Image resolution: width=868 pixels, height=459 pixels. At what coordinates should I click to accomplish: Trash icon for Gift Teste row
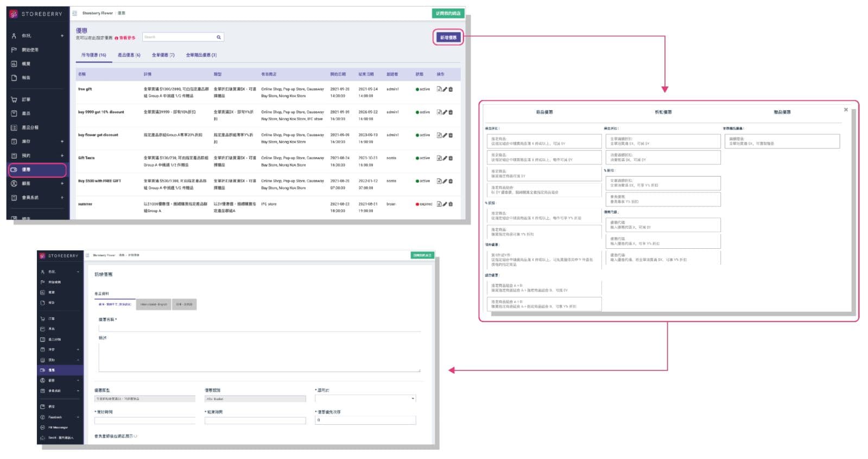(x=451, y=158)
